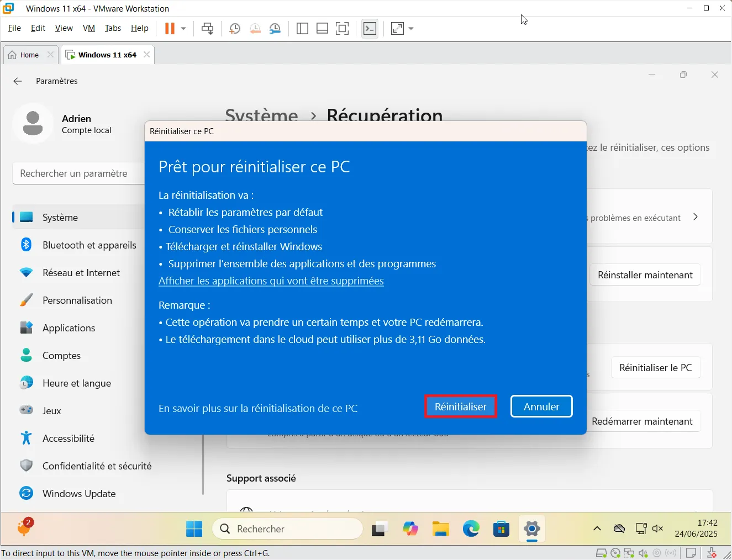Focus the Rechercher un paramètre field
Viewport: 732px width, 560px height.
click(78, 173)
